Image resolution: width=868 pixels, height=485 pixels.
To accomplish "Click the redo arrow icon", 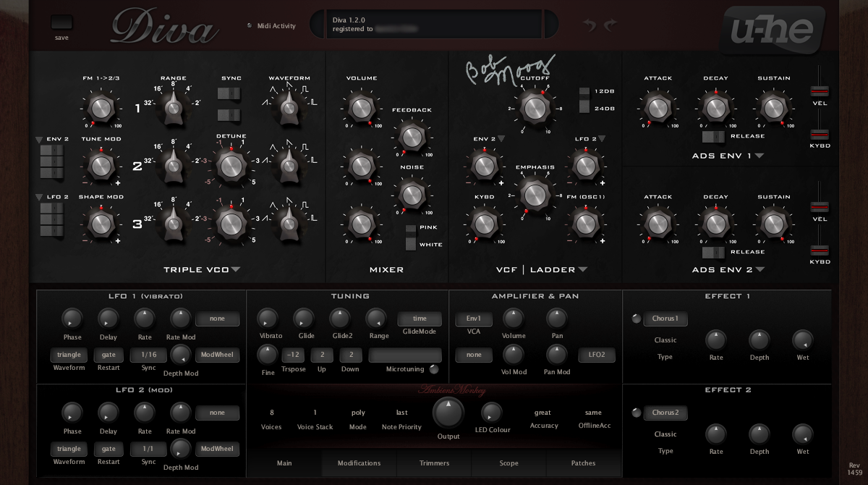I will [610, 25].
